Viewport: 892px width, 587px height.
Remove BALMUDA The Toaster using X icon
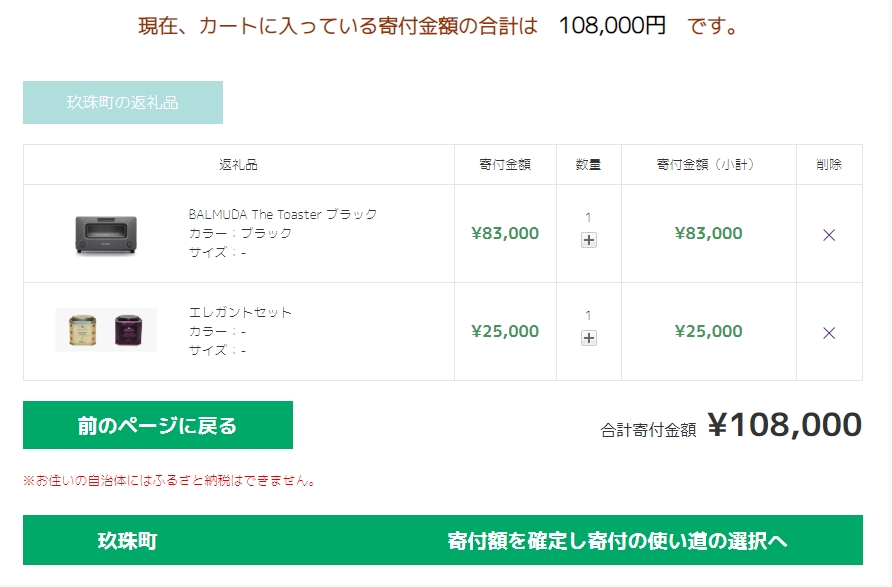(x=828, y=235)
